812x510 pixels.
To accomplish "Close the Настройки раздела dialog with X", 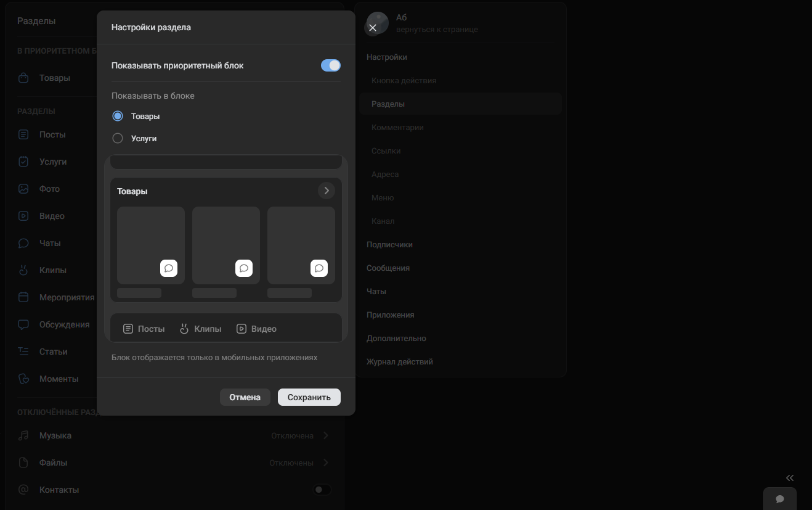I will pos(372,28).
